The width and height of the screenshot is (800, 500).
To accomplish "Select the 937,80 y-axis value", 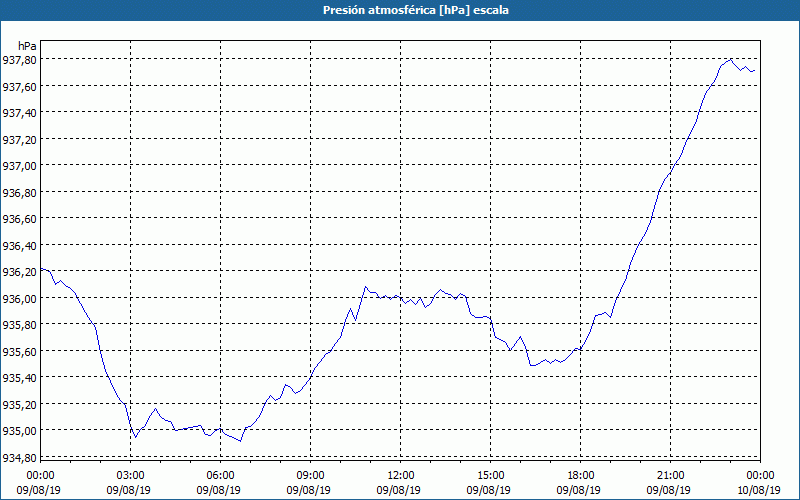I will pos(20,60).
